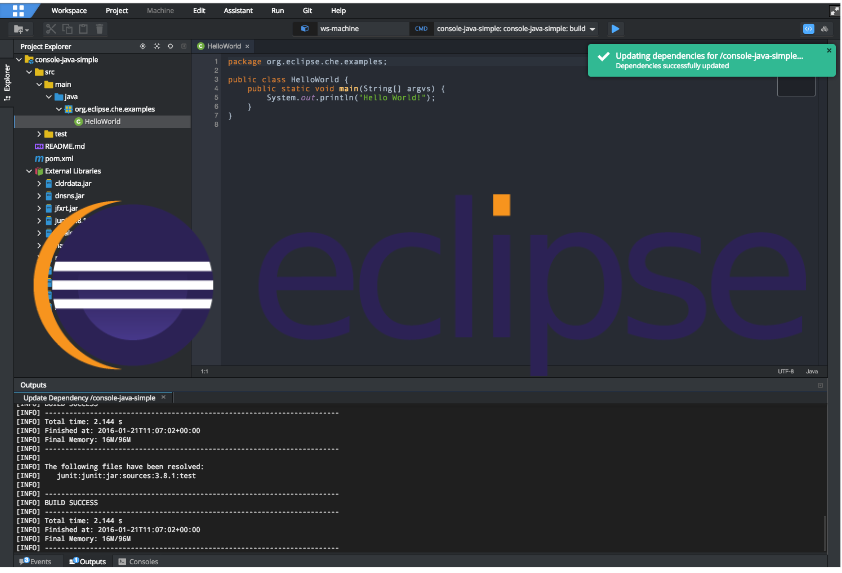Select the ws-machine field
Screen dimensions: 842x573
pyautogui.click(x=361, y=28)
